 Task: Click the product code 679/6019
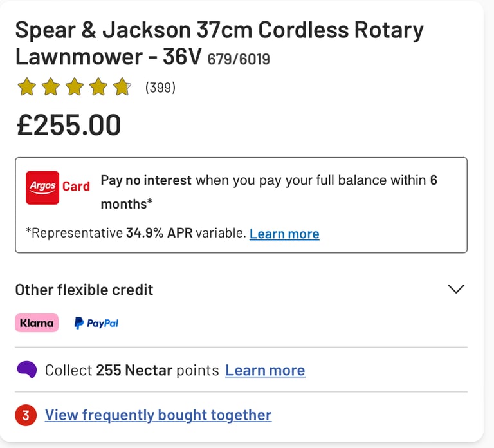tap(239, 59)
